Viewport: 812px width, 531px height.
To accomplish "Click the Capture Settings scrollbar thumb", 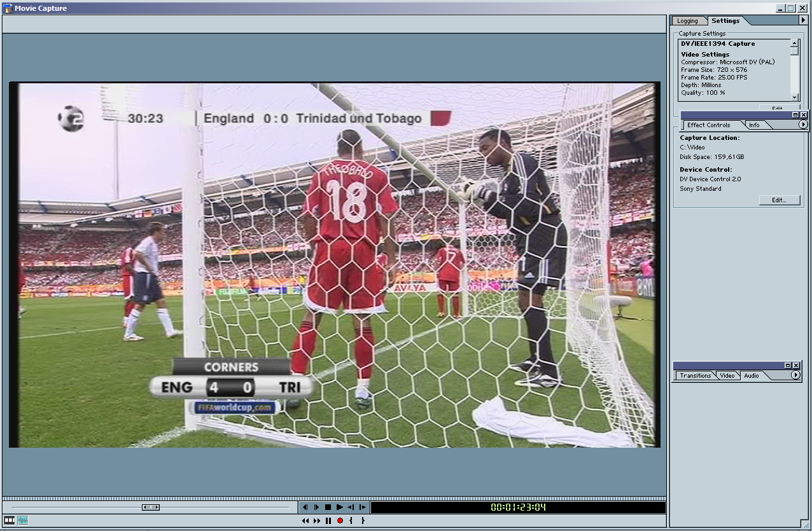I will pos(794,51).
